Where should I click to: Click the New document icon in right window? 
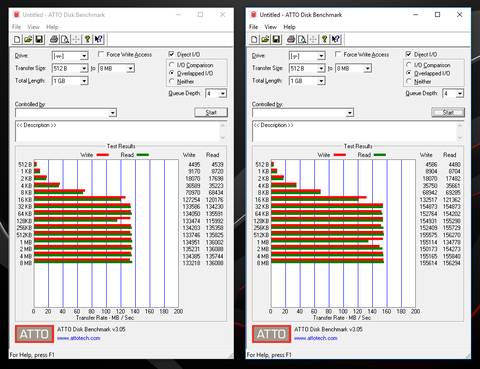tap(254, 40)
